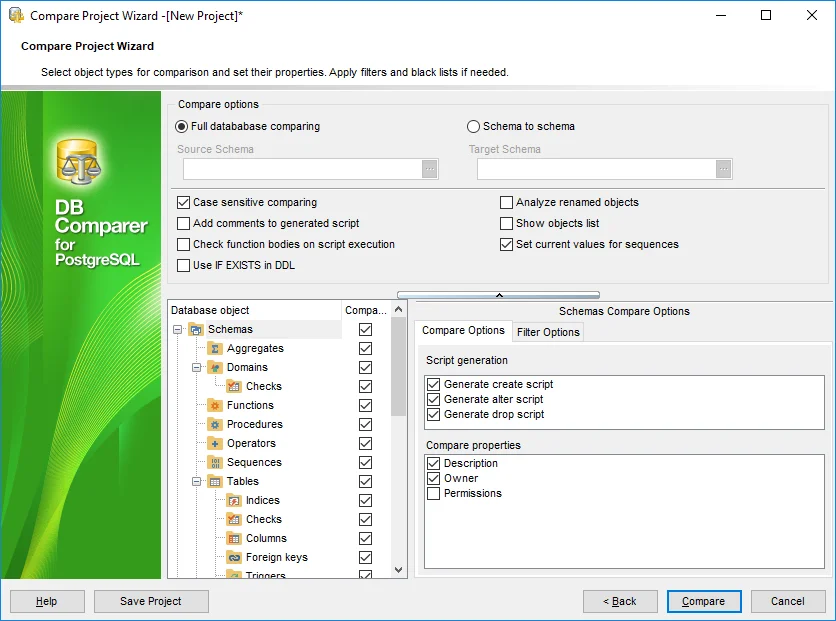Click the Foreign keys icon in tree
836x621 pixels.
pos(234,558)
